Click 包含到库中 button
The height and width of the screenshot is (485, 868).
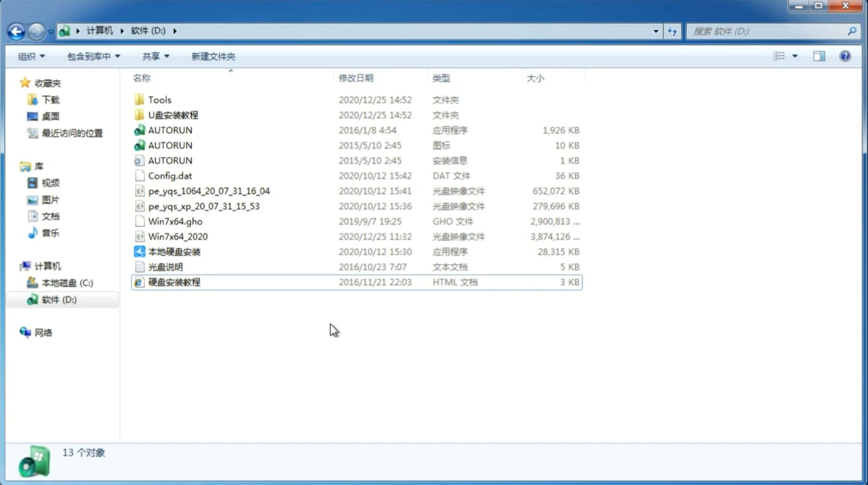click(x=91, y=55)
